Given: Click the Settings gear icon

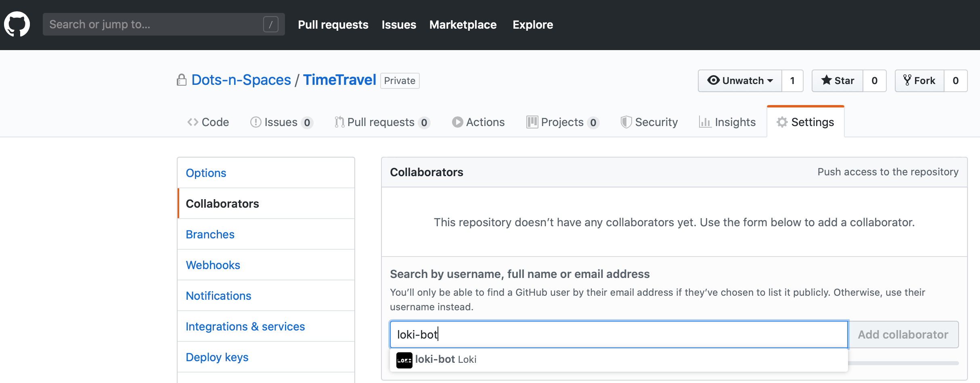Looking at the screenshot, I should tap(782, 122).
